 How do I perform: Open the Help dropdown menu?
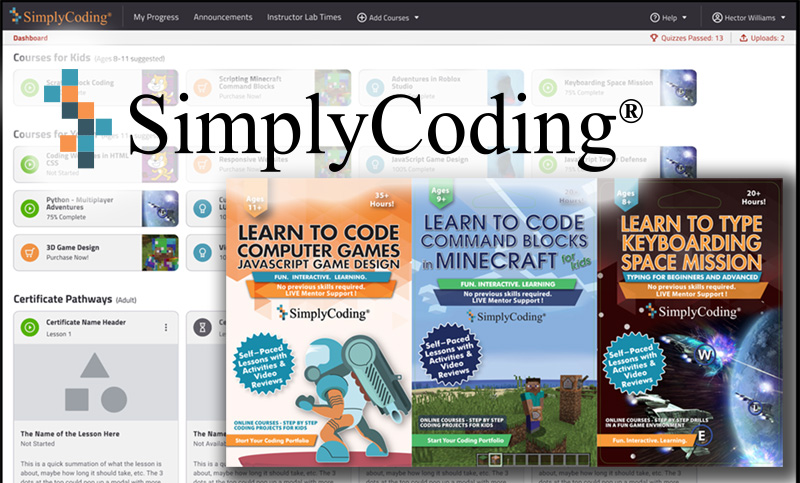pyautogui.click(x=668, y=17)
